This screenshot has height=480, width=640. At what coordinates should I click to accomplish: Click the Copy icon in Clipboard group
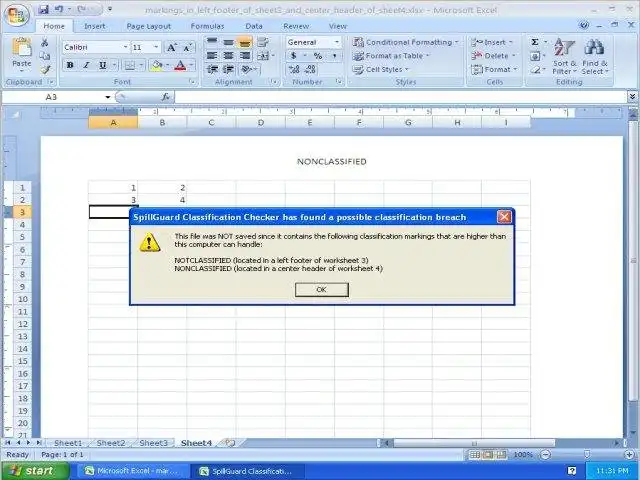click(x=44, y=56)
